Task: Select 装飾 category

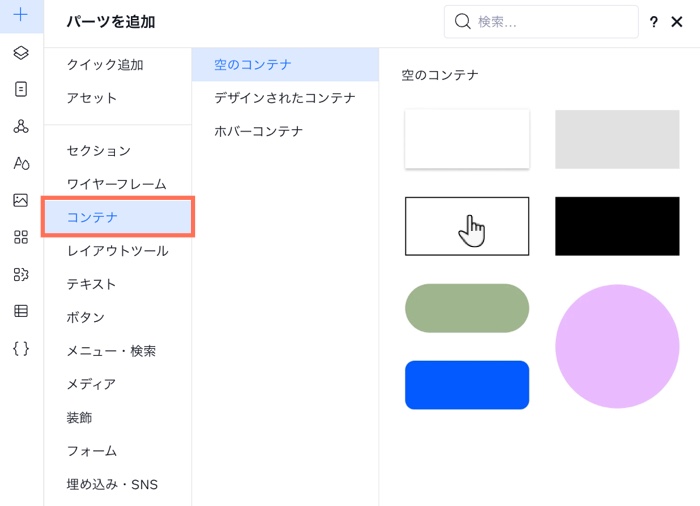Action: tap(79, 418)
